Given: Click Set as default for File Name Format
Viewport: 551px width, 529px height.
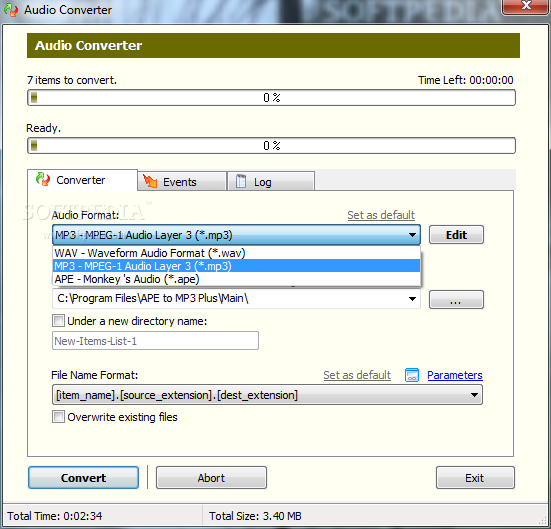Looking at the screenshot, I should (357, 375).
